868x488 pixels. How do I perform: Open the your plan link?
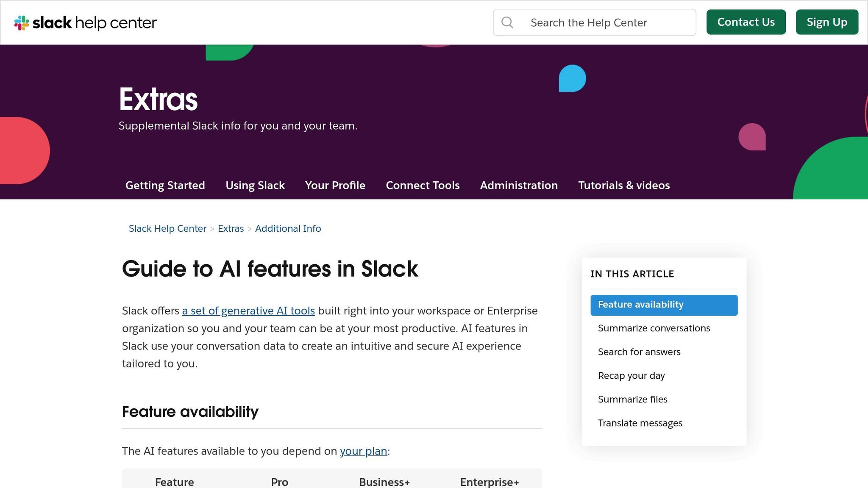363,451
